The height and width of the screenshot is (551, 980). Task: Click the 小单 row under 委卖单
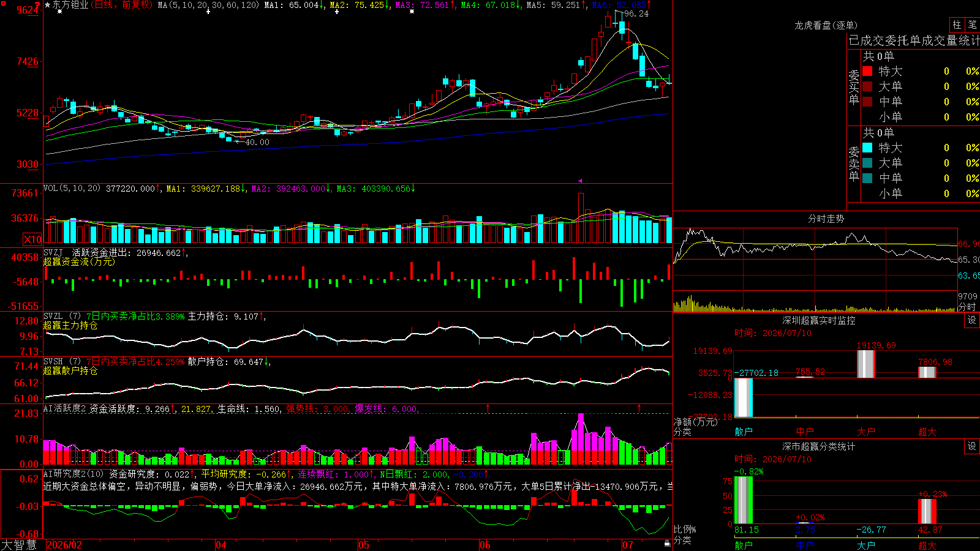(921, 193)
